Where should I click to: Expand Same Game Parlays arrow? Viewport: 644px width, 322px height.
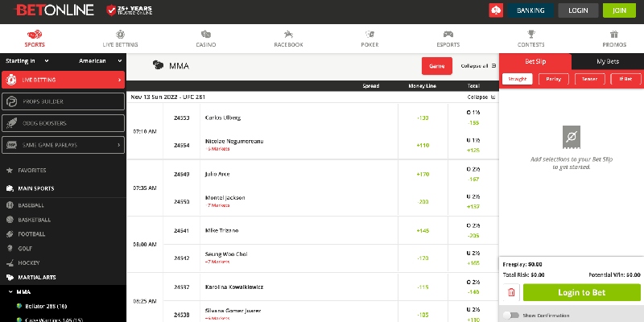tap(119, 145)
